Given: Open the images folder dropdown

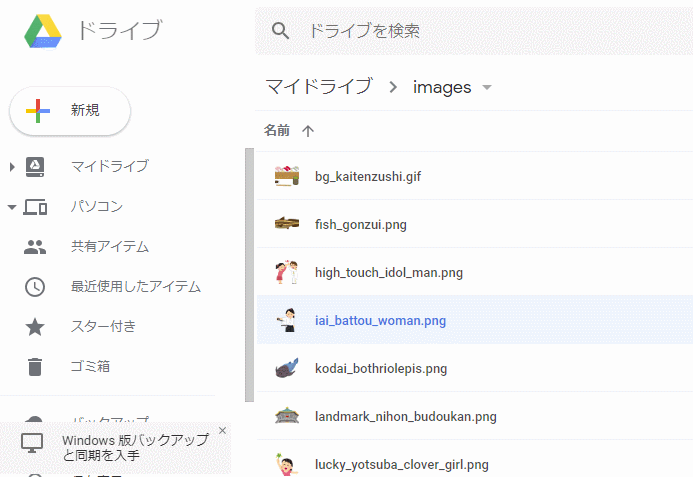Looking at the screenshot, I should click(487, 88).
